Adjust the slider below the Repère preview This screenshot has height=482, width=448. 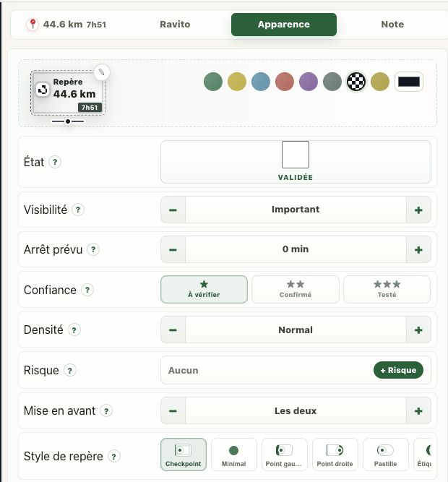tap(68, 121)
